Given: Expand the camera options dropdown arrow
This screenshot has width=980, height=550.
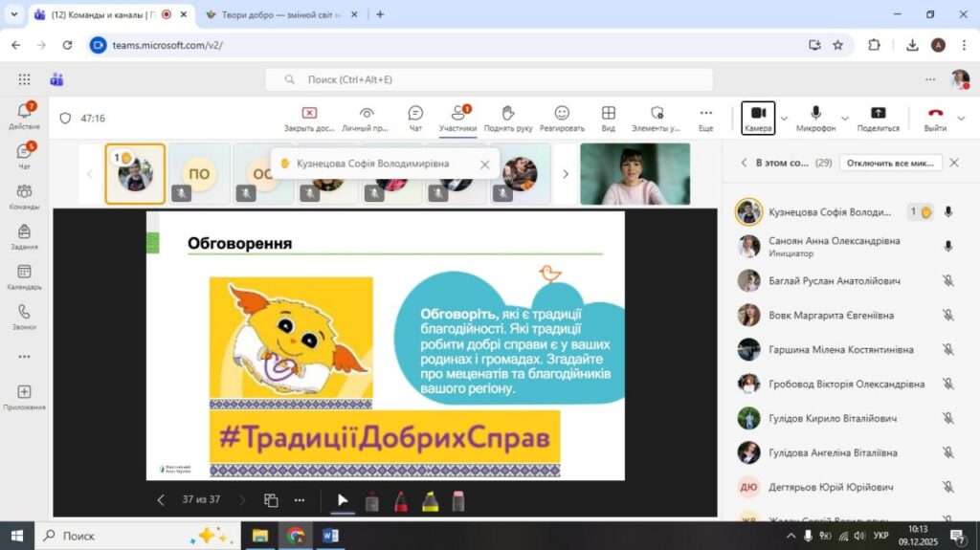Looking at the screenshot, I should [785, 119].
